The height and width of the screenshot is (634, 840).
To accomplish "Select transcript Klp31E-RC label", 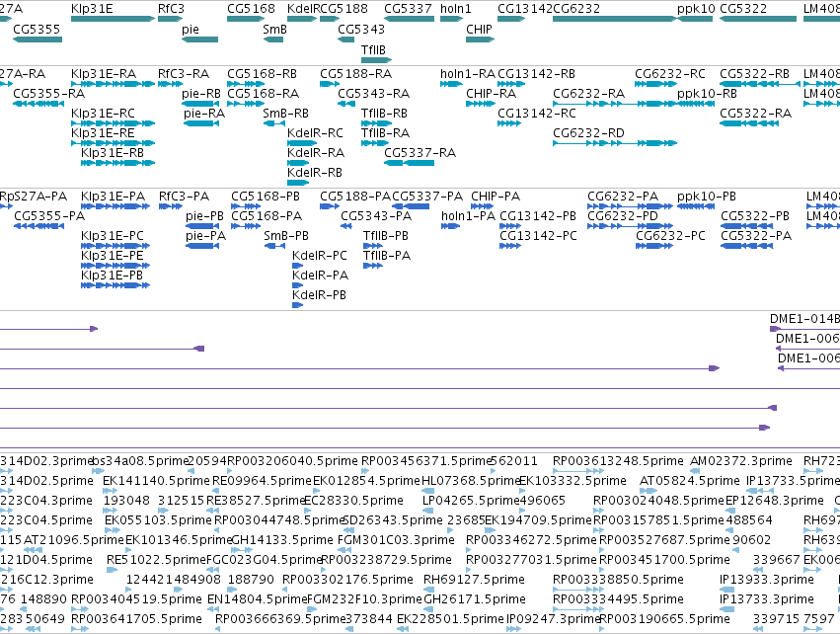I will point(103,114).
